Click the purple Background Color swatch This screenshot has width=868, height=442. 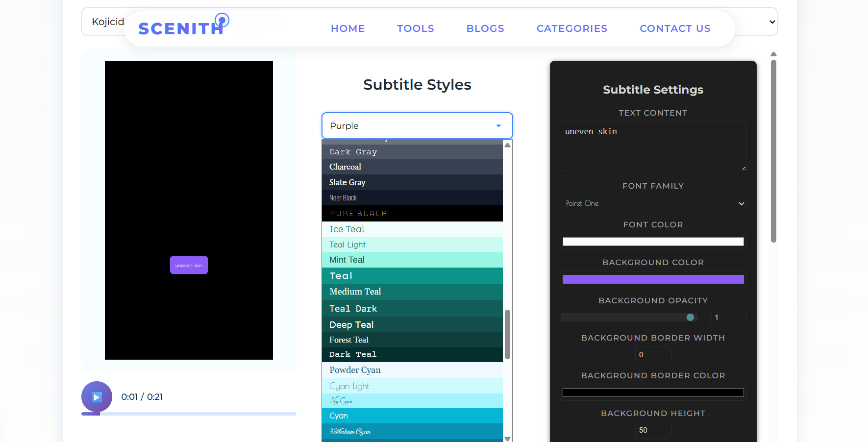point(653,279)
